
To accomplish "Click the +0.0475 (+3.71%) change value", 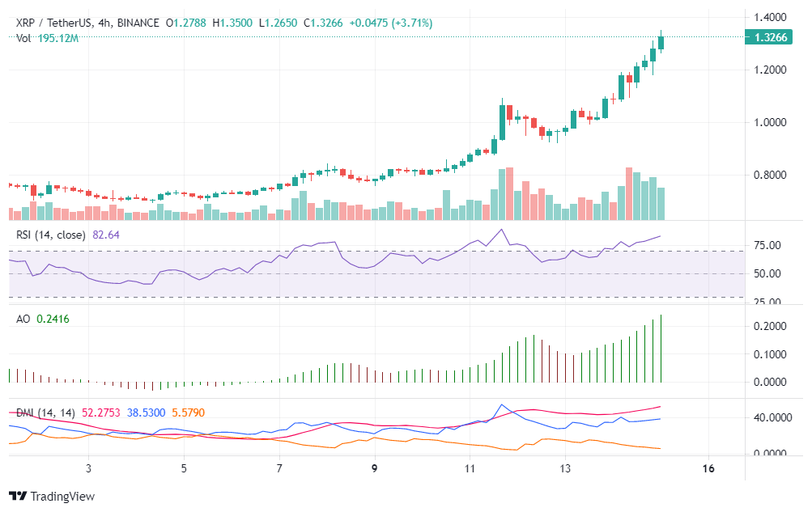I will tap(390, 23).
